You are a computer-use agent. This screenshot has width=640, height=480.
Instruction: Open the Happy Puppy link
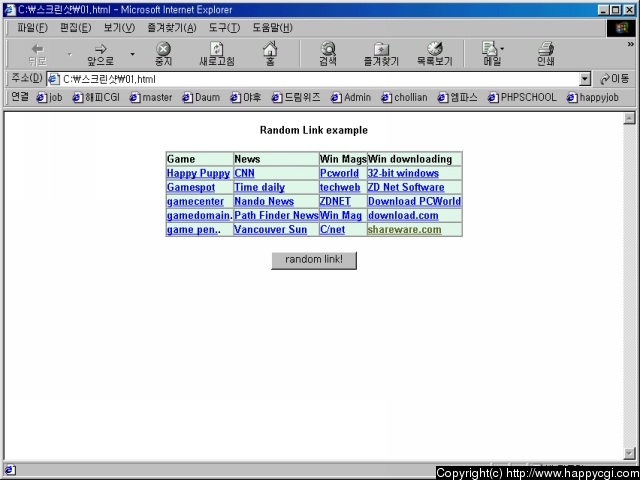[x=198, y=173]
